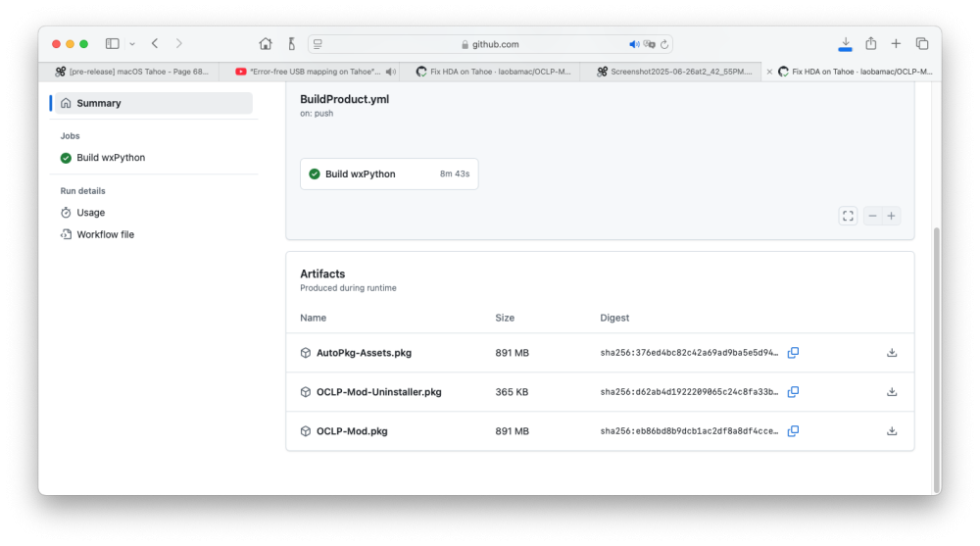The image size is (980, 546).
Task: Click the sha256:376ed4bc digest text
Action: [689, 353]
